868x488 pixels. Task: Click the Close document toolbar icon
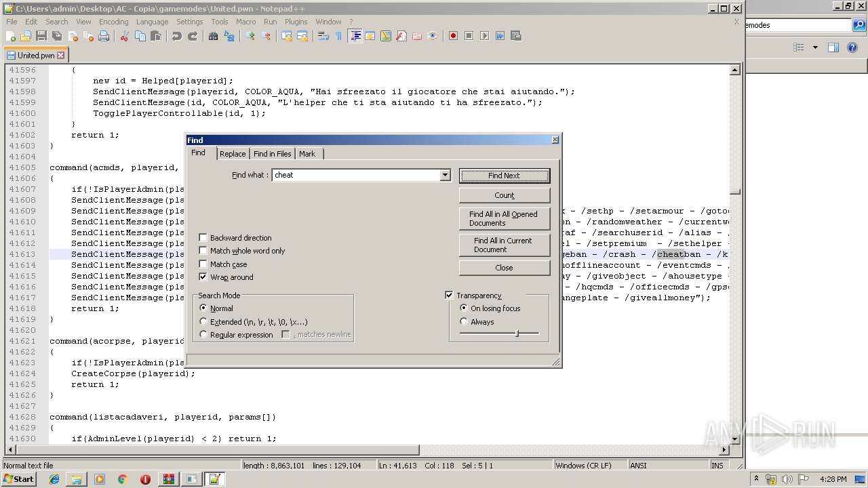[73, 36]
